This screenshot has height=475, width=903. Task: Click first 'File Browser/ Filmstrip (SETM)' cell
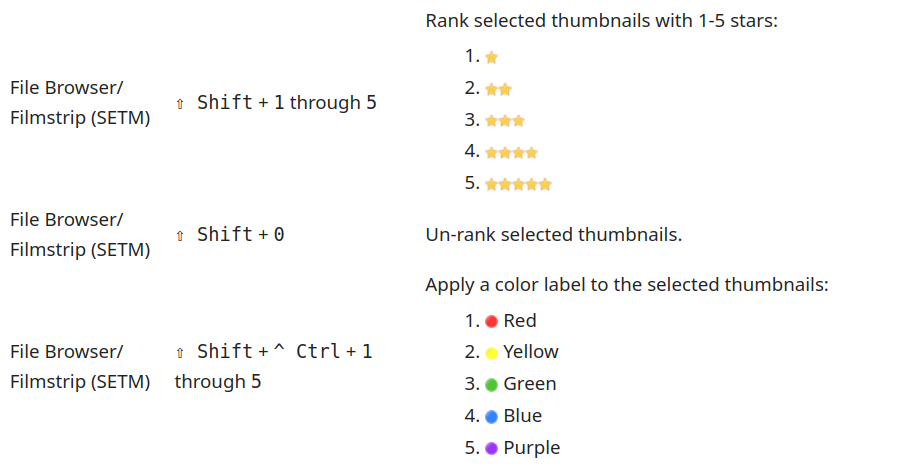click(x=80, y=103)
